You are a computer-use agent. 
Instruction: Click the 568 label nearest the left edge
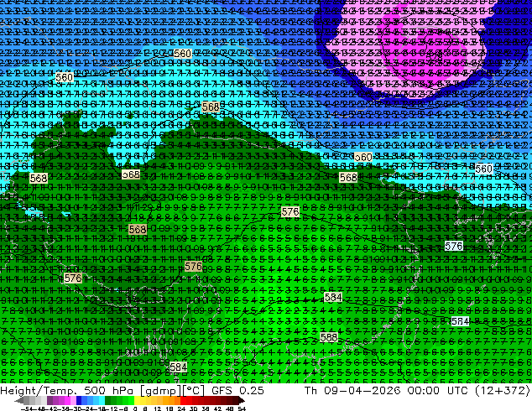(x=39, y=178)
